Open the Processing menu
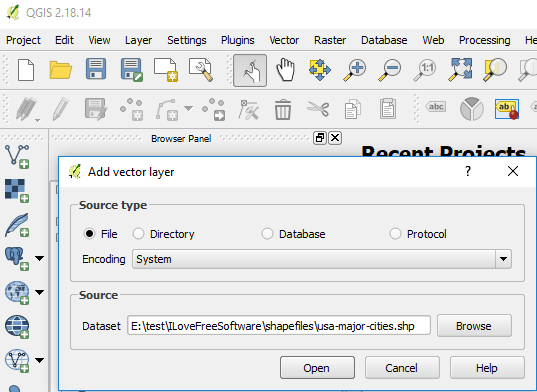The image size is (537, 392). [x=485, y=40]
